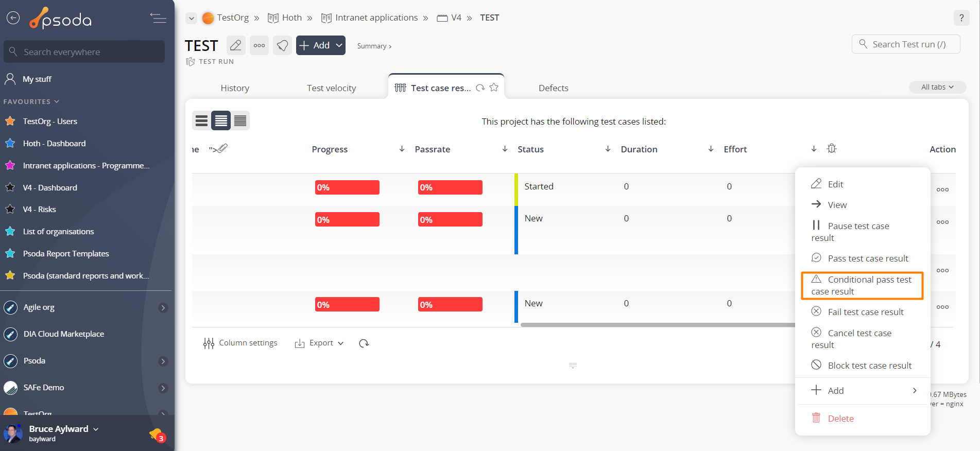The width and height of the screenshot is (980, 451).
Task: Open the breadcrumb dropdown chevron
Action: (192, 18)
